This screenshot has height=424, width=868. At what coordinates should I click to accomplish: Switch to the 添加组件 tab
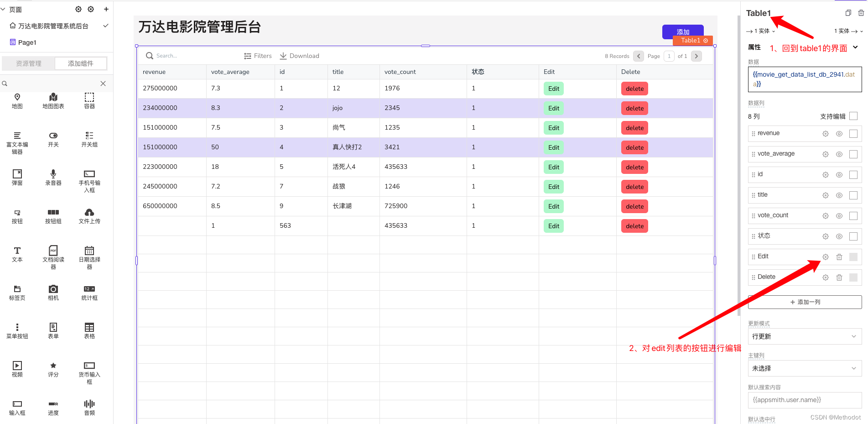[x=81, y=63]
